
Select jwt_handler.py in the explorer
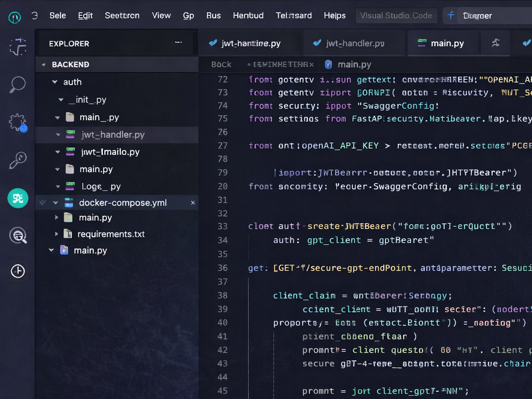tap(117, 135)
